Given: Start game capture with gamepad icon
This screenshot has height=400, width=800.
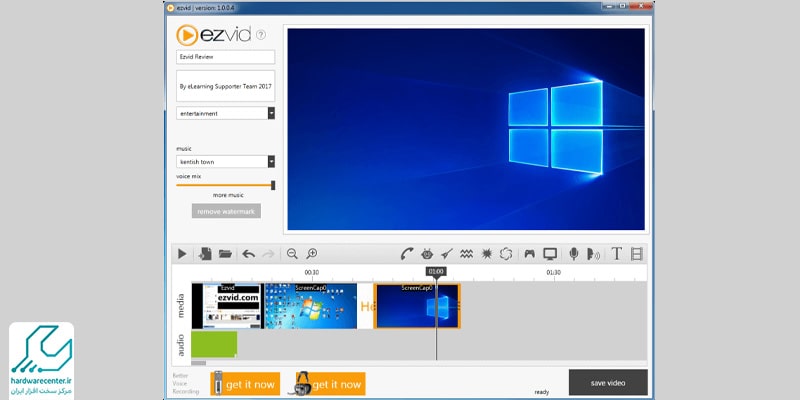Looking at the screenshot, I should 530,254.
